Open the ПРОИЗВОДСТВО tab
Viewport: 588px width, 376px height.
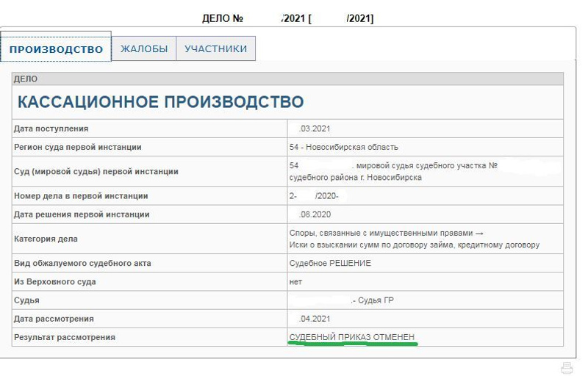(56, 49)
